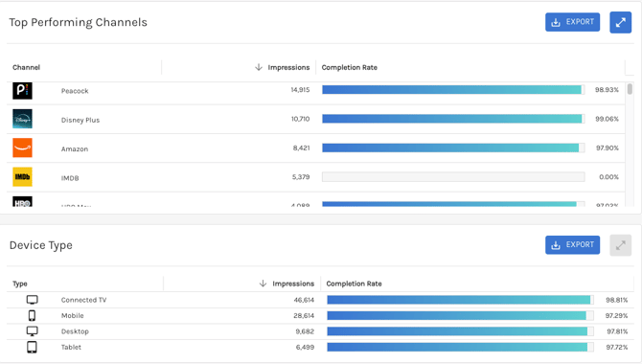Click the 97.29% completion value
642x364 pixels.
pyautogui.click(x=616, y=316)
